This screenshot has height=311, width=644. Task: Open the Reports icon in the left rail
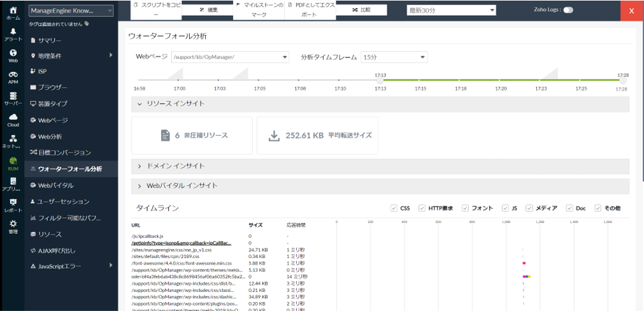tap(13, 202)
